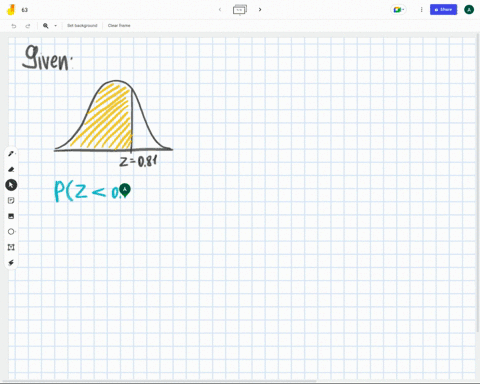Click the Share button
The image size is (480, 384).
click(x=443, y=10)
